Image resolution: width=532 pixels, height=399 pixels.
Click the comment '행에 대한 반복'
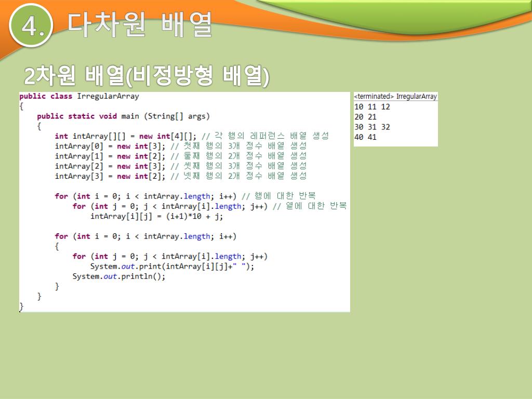[285, 196]
